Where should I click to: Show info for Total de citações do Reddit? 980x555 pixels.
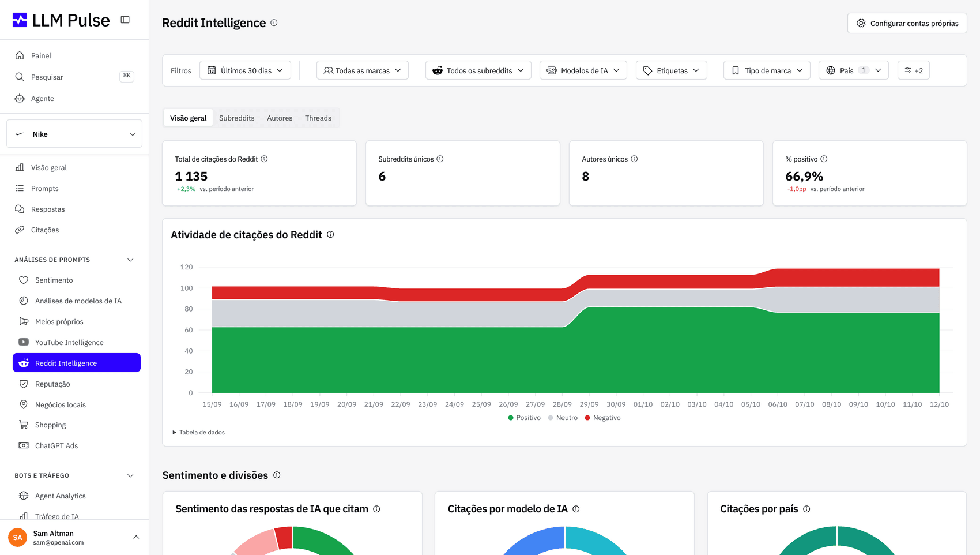[264, 159]
